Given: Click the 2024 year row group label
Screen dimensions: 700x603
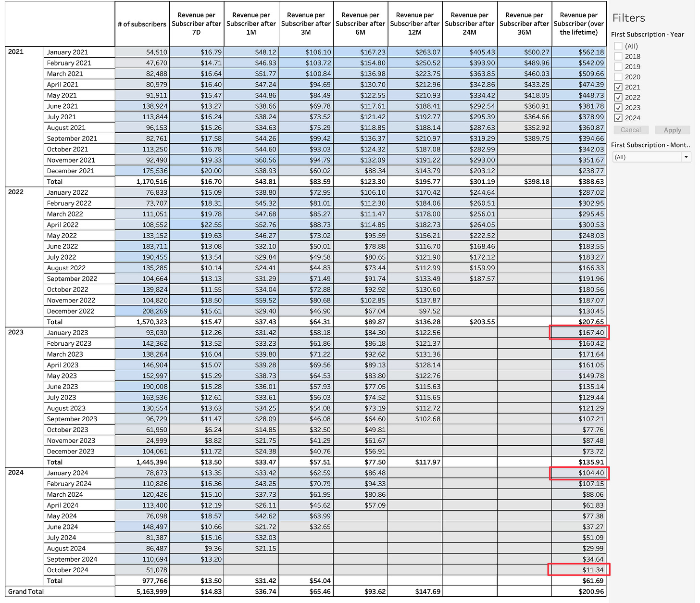Looking at the screenshot, I should [16, 472].
